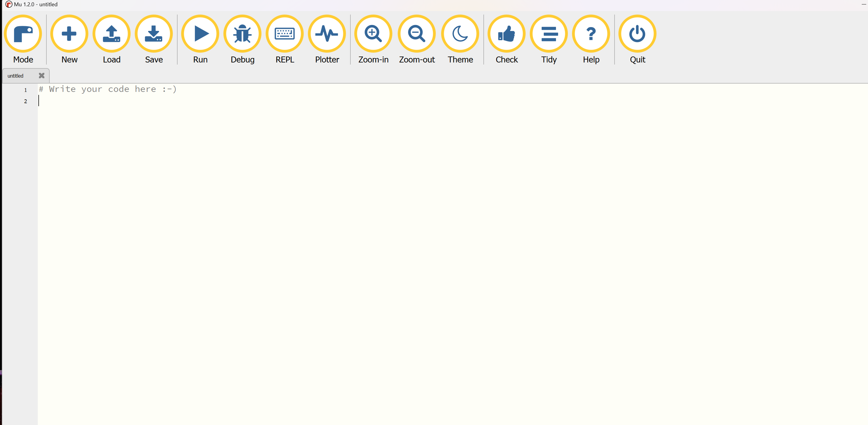
Task: Close the untitled tab
Action: 41,76
